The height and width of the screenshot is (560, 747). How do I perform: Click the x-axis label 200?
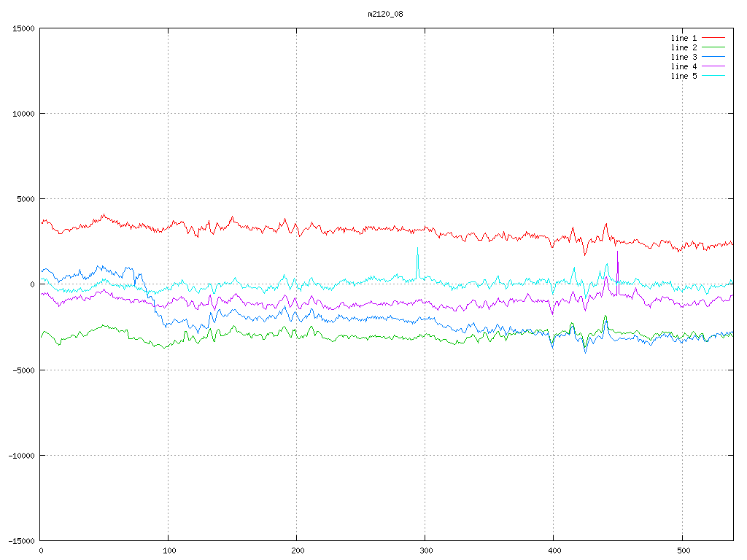298,551
